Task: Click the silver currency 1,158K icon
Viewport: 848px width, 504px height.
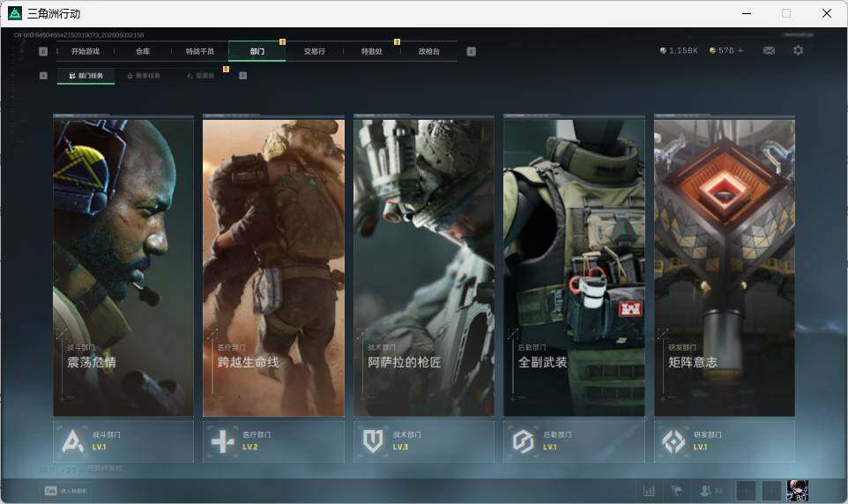Action: (663, 50)
